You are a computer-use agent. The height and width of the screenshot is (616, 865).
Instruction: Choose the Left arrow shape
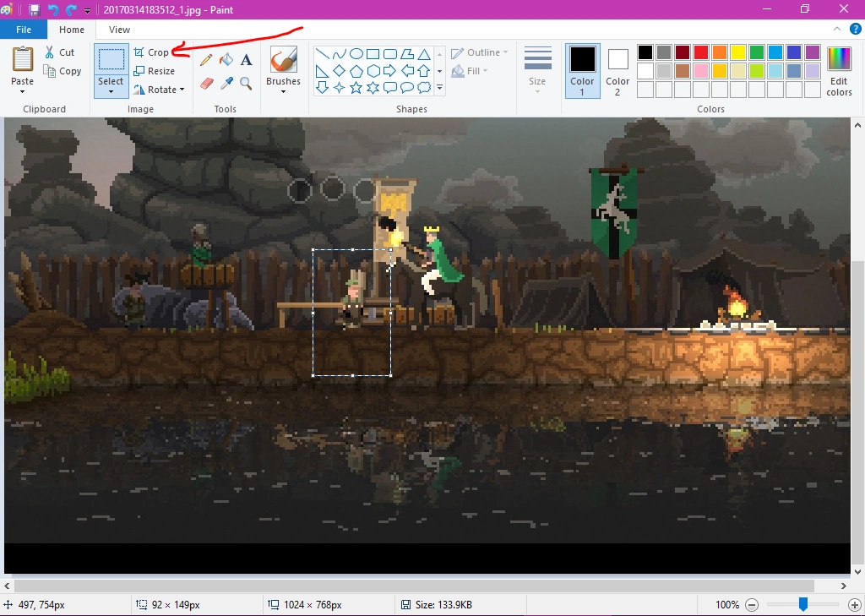[x=407, y=71]
